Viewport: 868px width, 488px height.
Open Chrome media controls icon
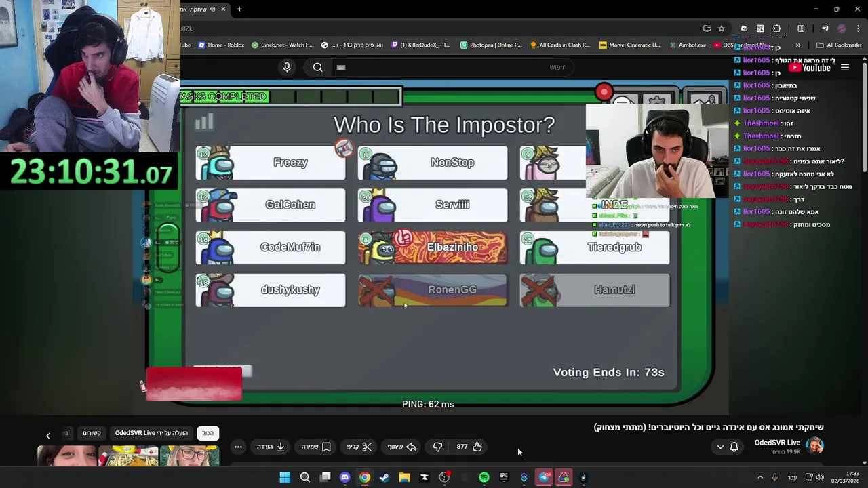(x=825, y=28)
